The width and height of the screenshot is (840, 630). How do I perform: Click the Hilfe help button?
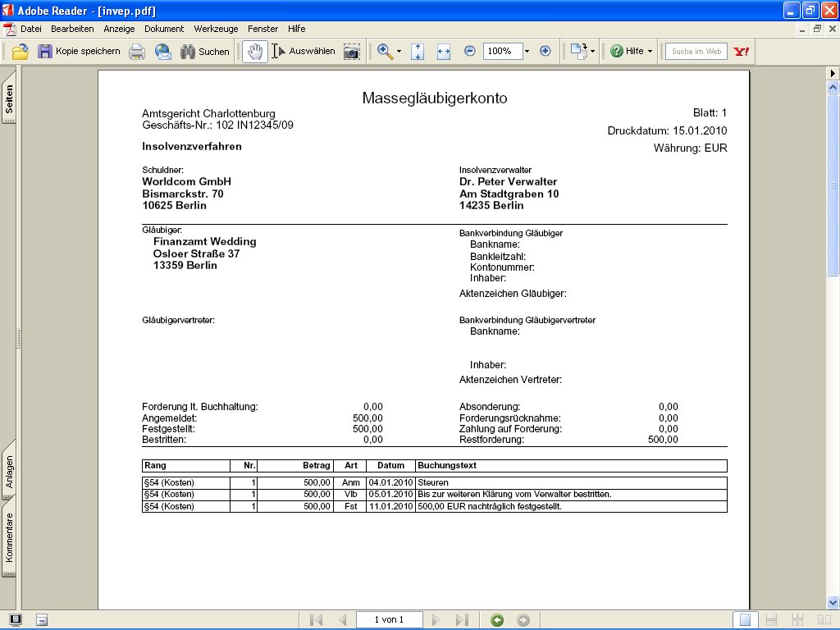(x=627, y=52)
